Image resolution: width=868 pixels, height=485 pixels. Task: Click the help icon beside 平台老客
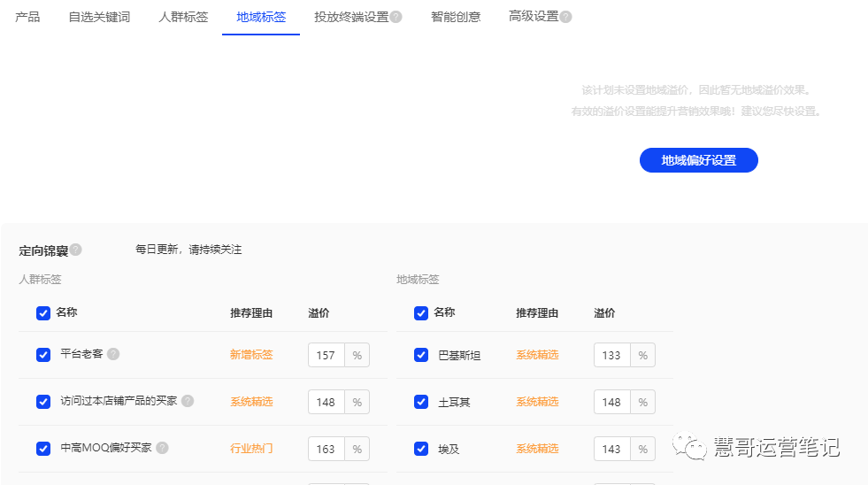coord(113,354)
